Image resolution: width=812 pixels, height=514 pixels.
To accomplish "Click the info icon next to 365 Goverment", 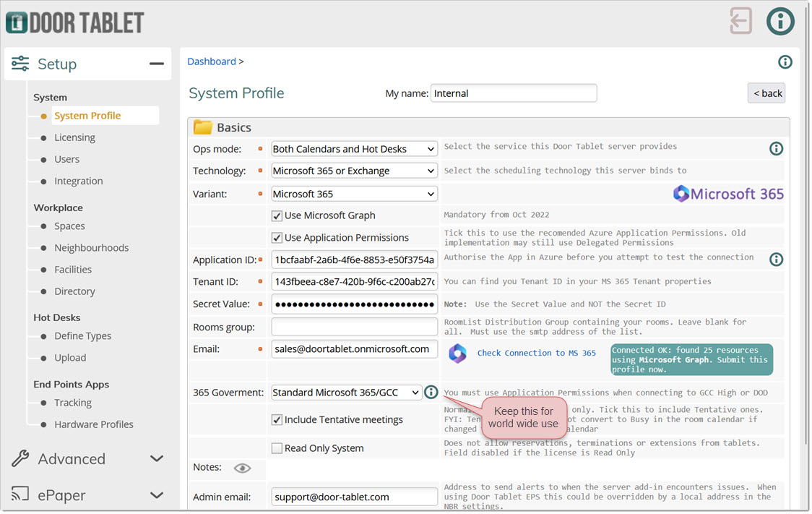I will pyautogui.click(x=431, y=393).
